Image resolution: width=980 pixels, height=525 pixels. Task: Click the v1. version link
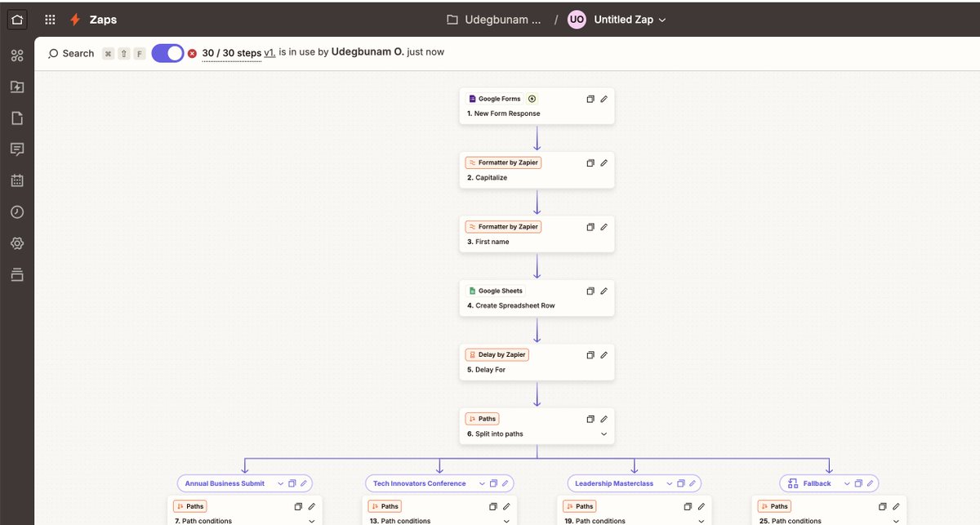coord(269,52)
